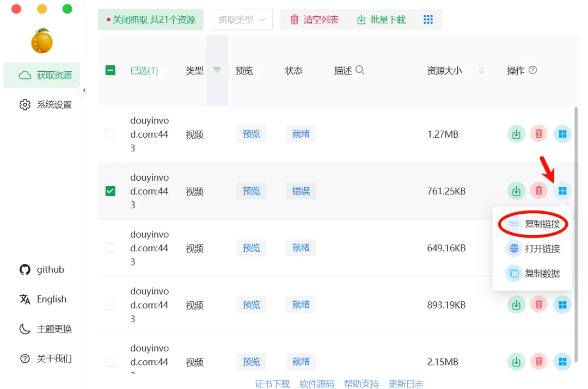The height and width of the screenshot is (389, 588).
Task: Choose 打开链接 in the popup menu
Action: coord(534,249)
